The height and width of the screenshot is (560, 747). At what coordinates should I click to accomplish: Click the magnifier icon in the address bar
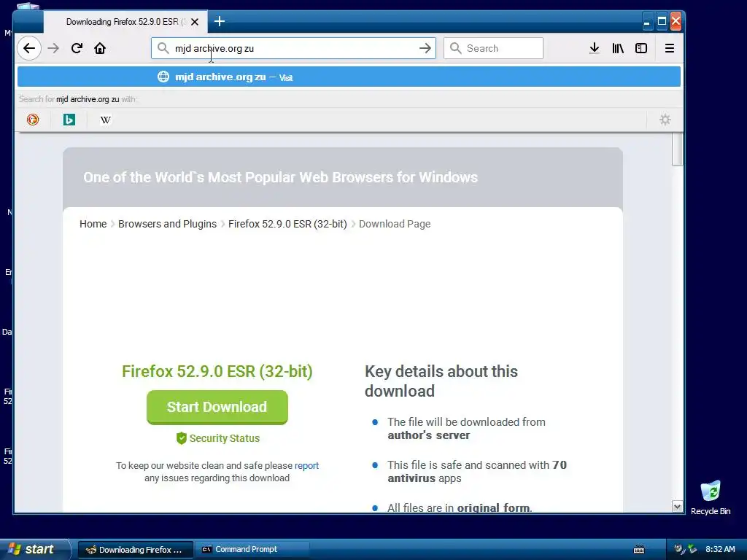[x=163, y=48]
